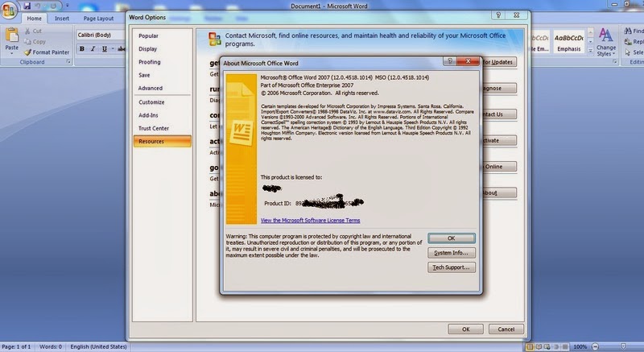Expand the styles gallery More arrow
The image size is (644, 352).
click(590, 51)
